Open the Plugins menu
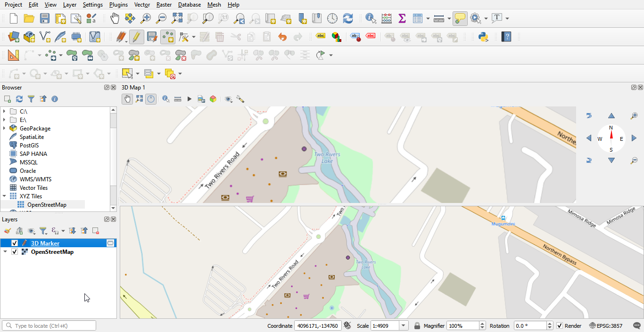The height and width of the screenshot is (332, 644). (118, 5)
